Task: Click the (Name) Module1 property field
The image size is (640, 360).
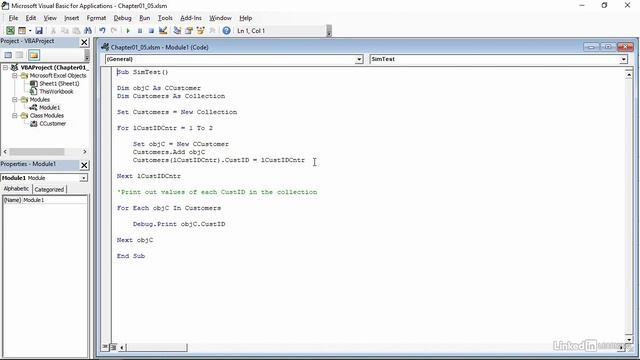Action: tap(45, 200)
